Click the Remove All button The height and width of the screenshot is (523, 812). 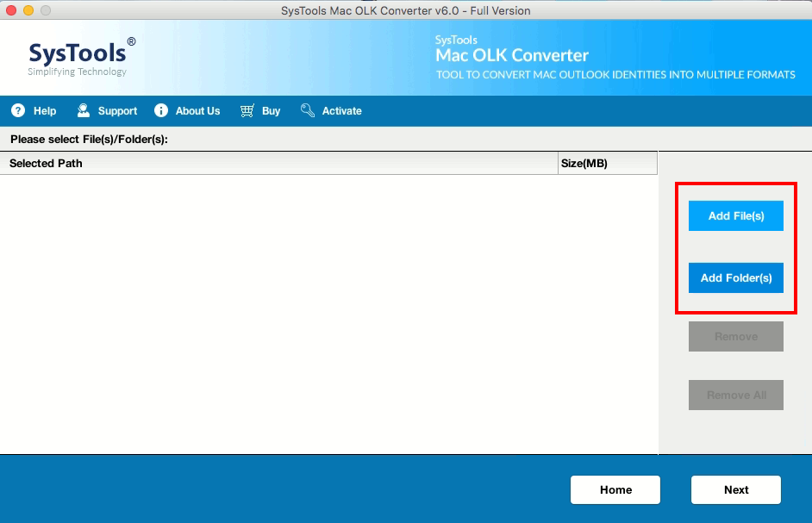click(736, 395)
